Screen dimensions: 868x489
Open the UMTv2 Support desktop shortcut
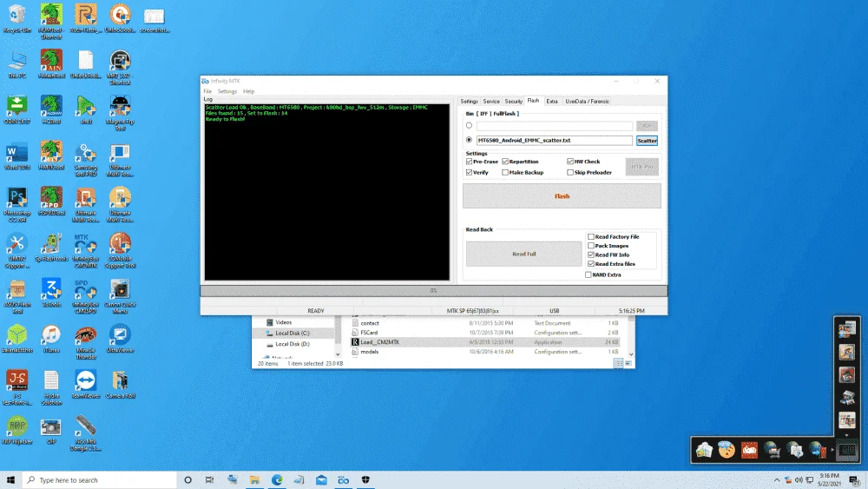point(17,251)
